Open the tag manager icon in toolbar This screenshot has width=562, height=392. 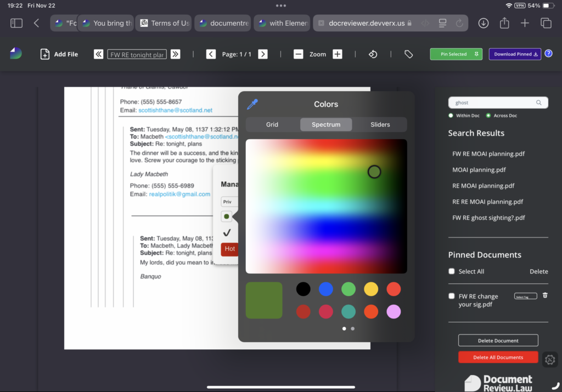pos(408,54)
